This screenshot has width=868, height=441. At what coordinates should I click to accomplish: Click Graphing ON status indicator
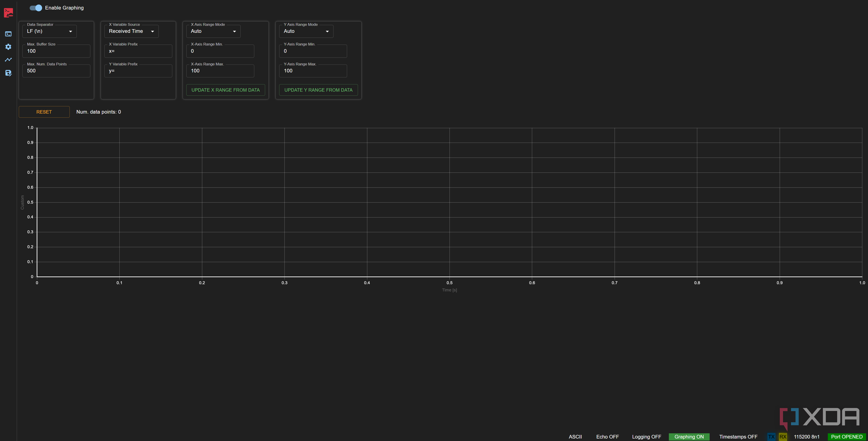[689, 437]
